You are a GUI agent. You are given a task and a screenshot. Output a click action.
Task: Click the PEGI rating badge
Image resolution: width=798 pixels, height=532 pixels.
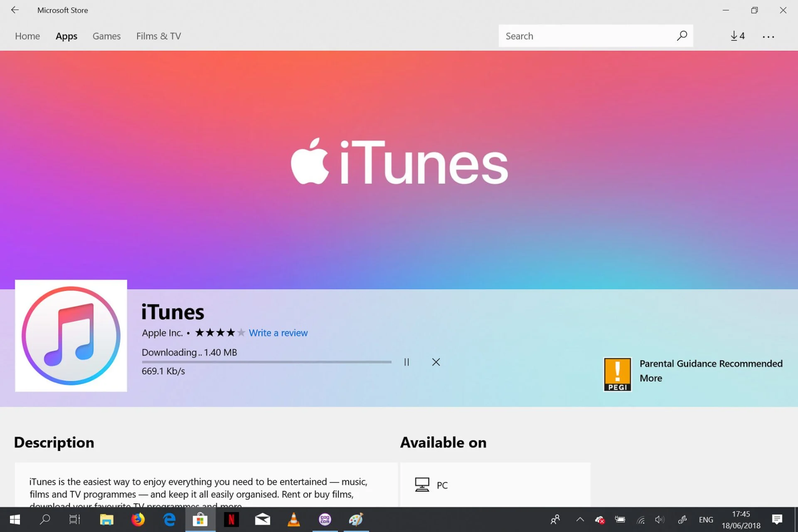point(617,374)
